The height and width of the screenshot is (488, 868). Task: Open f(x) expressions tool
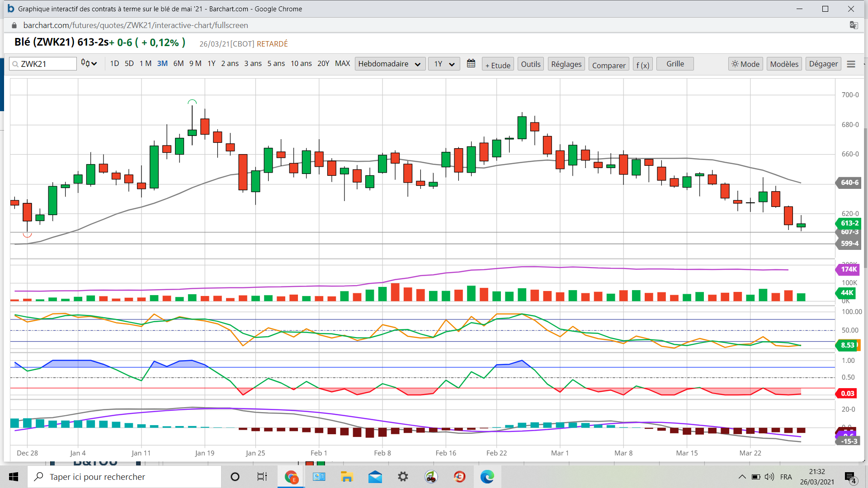[x=642, y=65]
